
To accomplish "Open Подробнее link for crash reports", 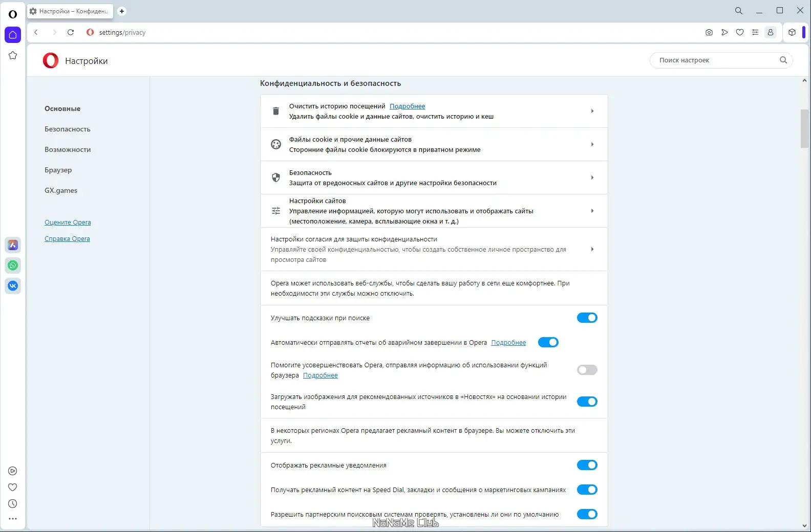I will pos(508,343).
